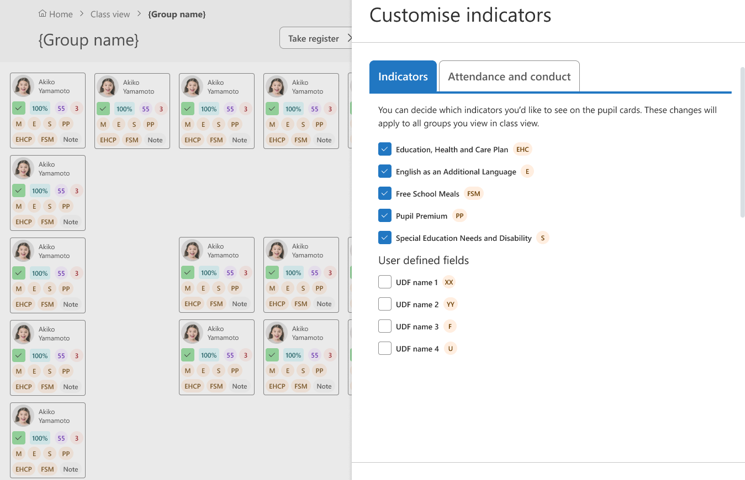Click the breadcrumb chevron after Home
745x480 pixels.
click(x=82, y=14)
